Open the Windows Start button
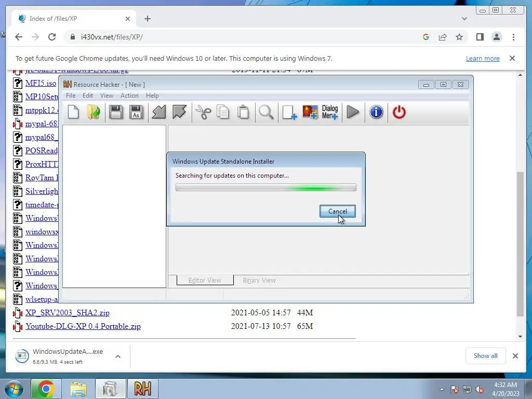 point(14,389)
